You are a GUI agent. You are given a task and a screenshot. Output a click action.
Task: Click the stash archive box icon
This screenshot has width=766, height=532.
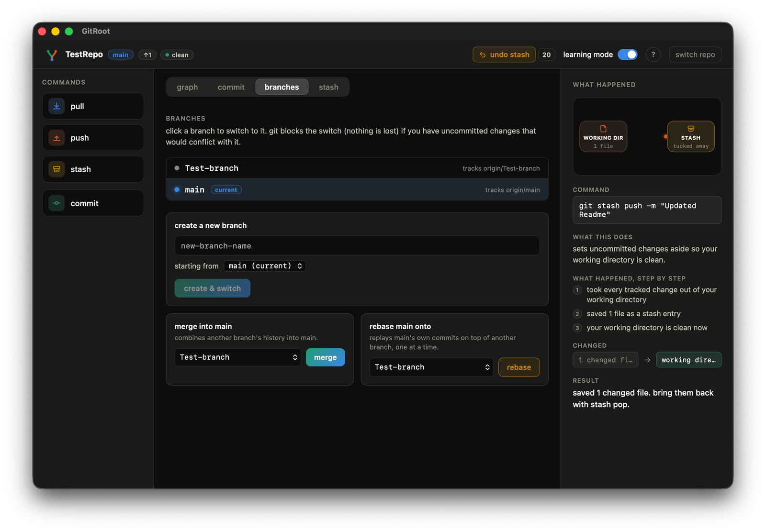click(x=56, y=169)
